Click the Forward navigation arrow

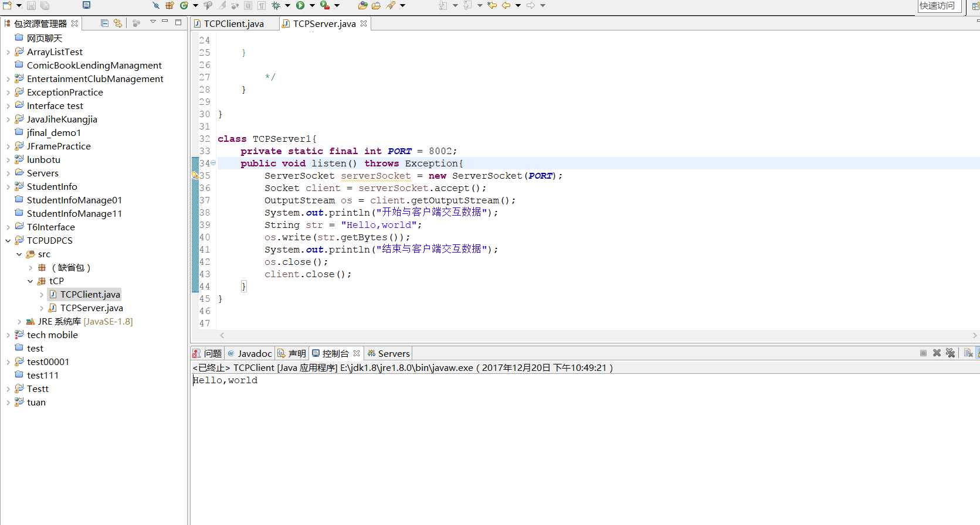(x=530, y=5)
